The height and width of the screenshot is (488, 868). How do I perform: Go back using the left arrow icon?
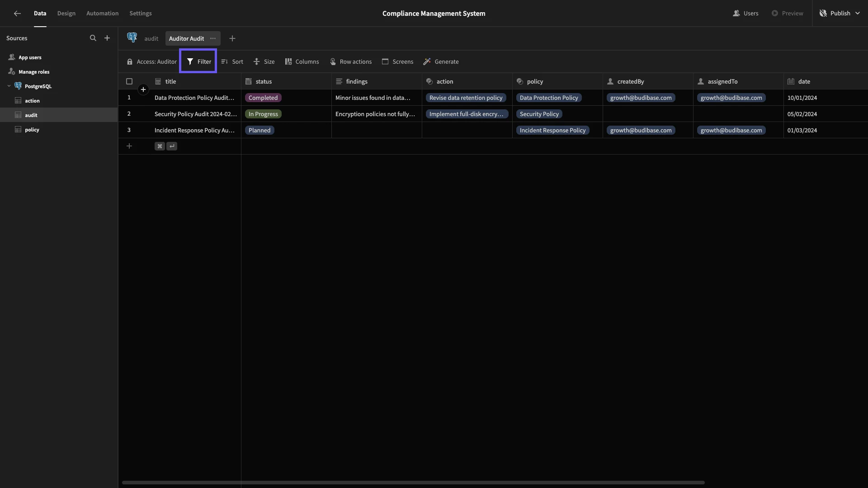(17, 14)
